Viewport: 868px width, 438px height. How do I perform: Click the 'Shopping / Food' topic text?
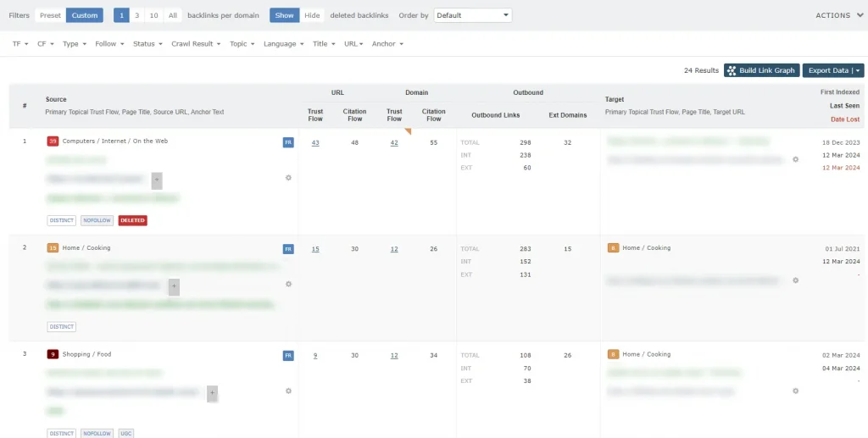pos(87,354)
